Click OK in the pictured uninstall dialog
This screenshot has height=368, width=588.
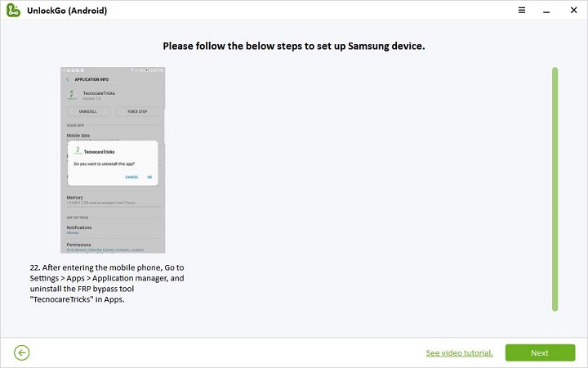click(x=149, y=177)
